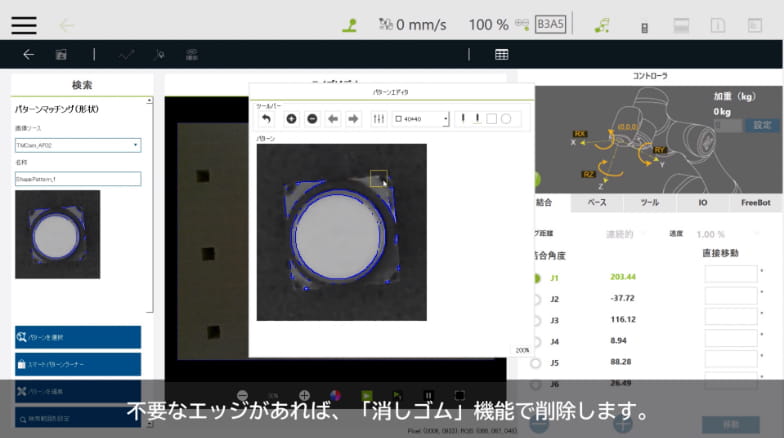
Task: Click left arrow in pattern editor toolbar
Action: pyautogui.click(x=332, y=119)
